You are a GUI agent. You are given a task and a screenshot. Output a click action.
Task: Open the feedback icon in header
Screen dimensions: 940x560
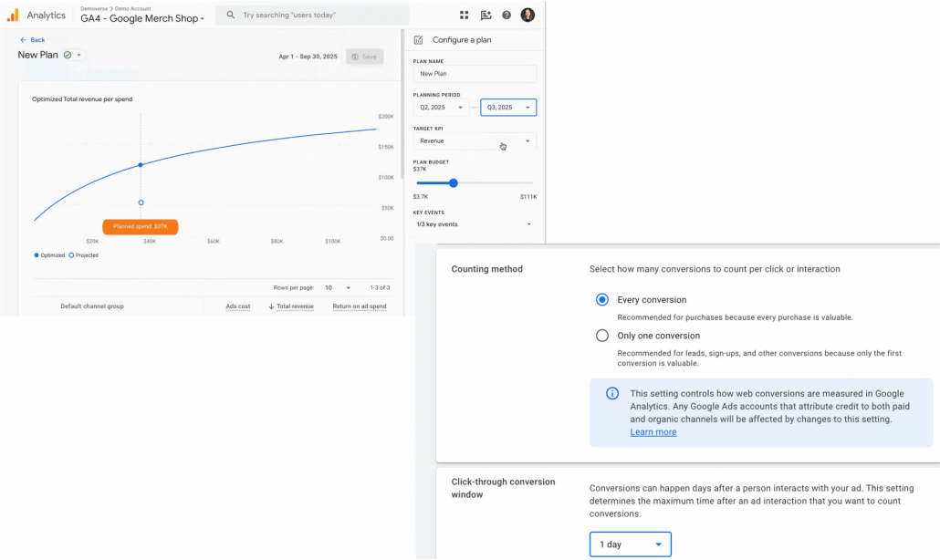(x=486, y=16)
